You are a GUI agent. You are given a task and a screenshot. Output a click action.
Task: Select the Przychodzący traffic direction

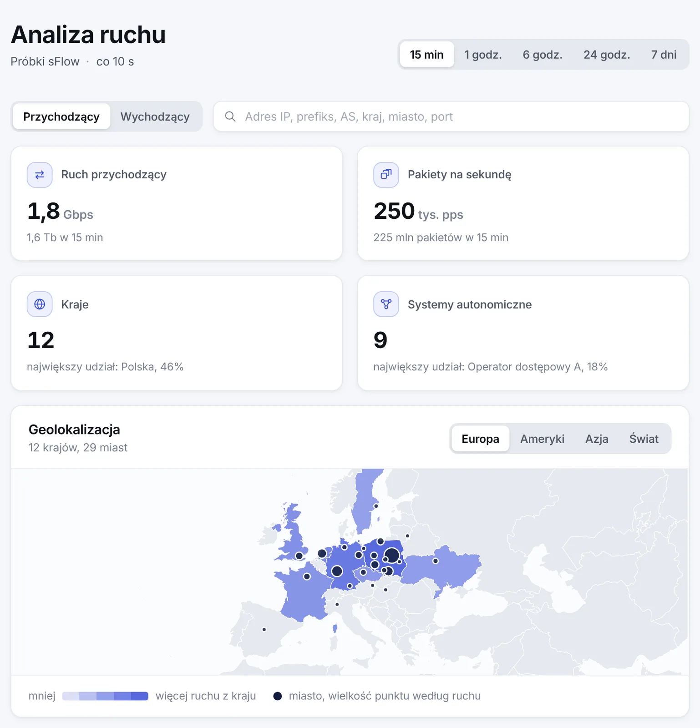coord(61,116)
